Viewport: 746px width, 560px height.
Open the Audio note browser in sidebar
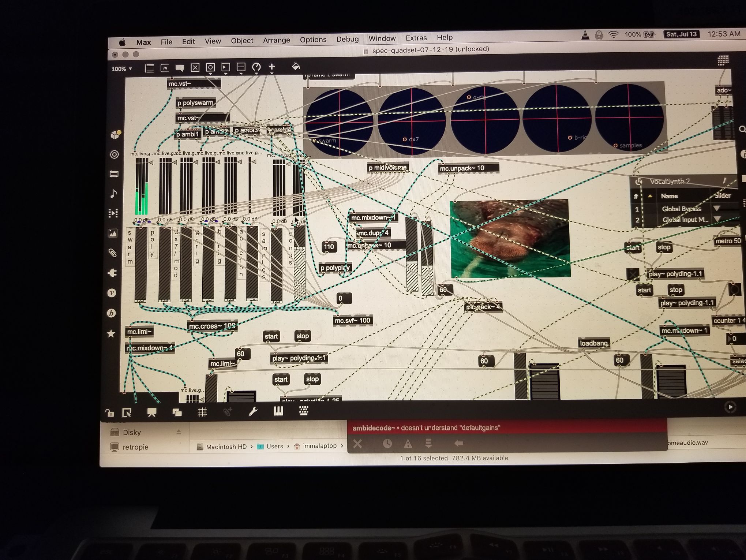(113, 194)
